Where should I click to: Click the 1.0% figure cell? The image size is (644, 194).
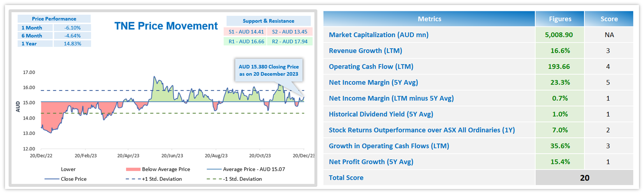point(560,114)
